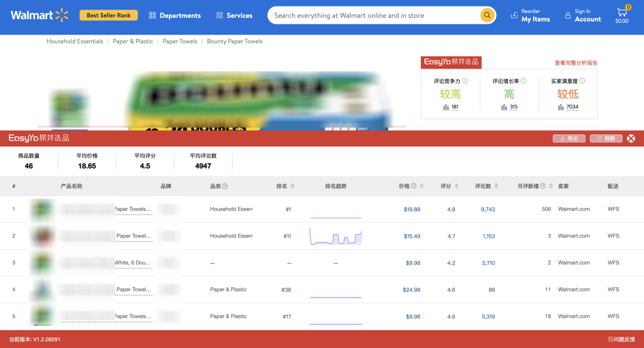Click Reorder My Items link
The image size is (644, 348).
pyautogui.click(x=530, y=15)
